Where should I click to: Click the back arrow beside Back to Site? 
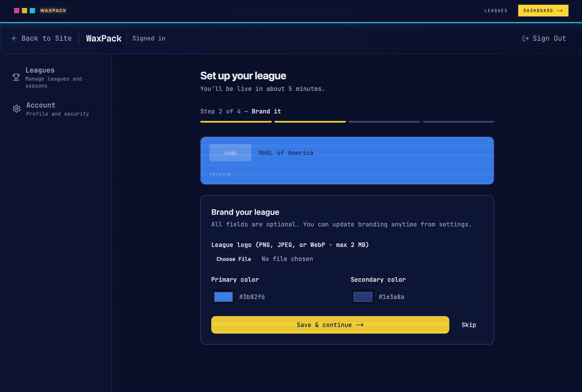pyautogui.click(x=15, y=38)
